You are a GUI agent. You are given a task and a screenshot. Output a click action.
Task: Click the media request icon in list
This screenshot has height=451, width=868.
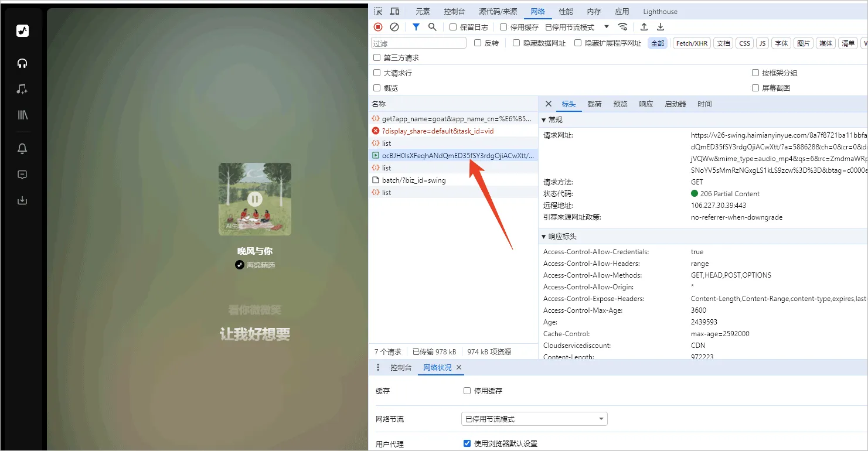pos(376,156)
